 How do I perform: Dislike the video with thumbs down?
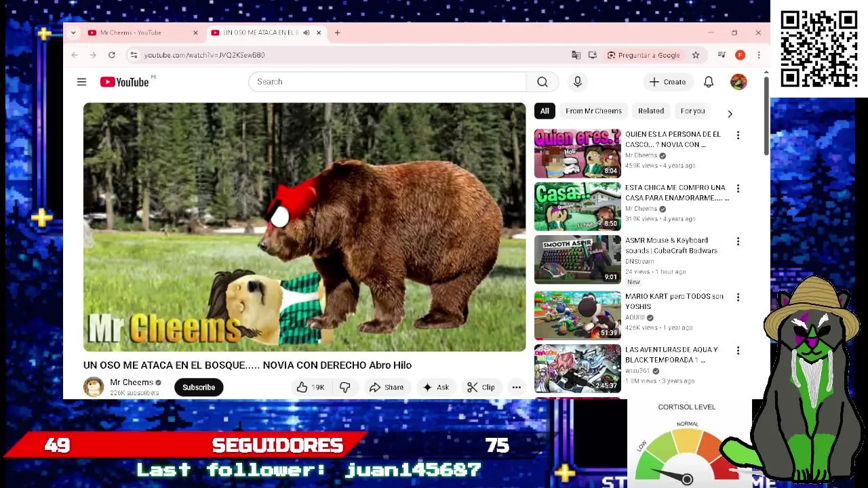(x=345, y=387)
